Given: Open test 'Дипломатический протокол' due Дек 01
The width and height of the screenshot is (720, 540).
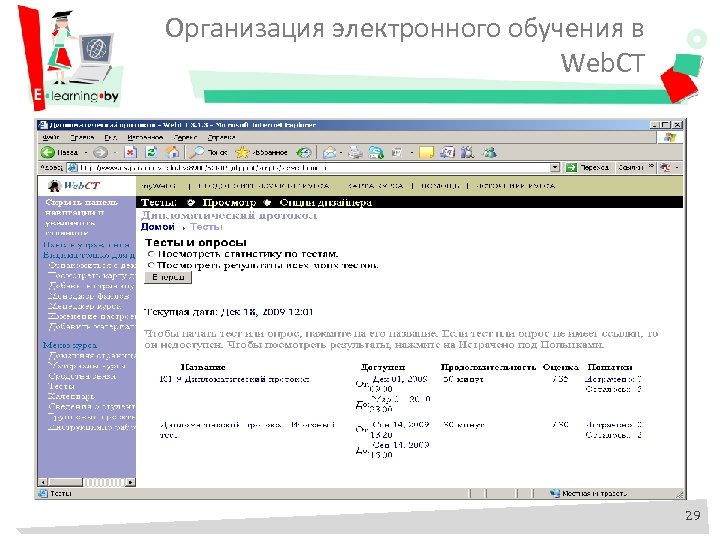Looking at the screenshot, I should pyautogui.click(x=235, y=379).
